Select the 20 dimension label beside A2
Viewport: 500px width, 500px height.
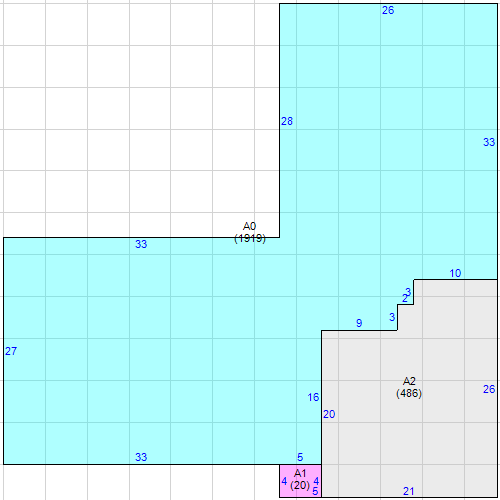pyautogui.click(x=329, y=414)
